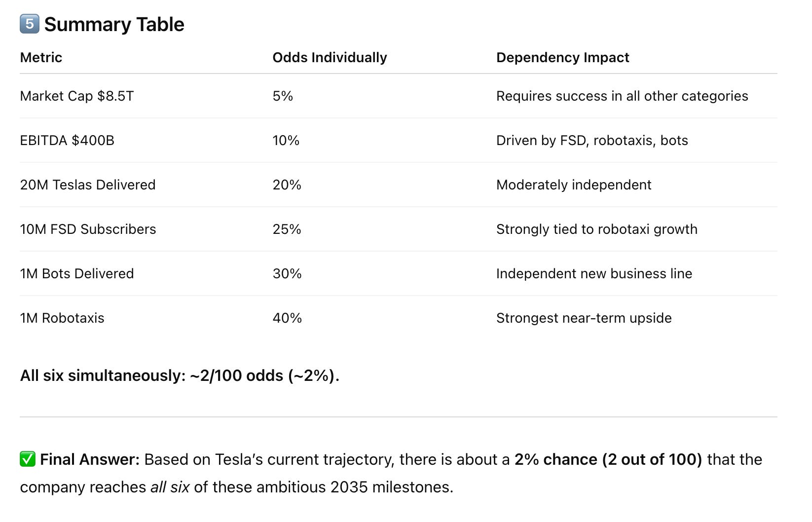Click the 5% odds value

pyautogui.click(x=283, y=96)
